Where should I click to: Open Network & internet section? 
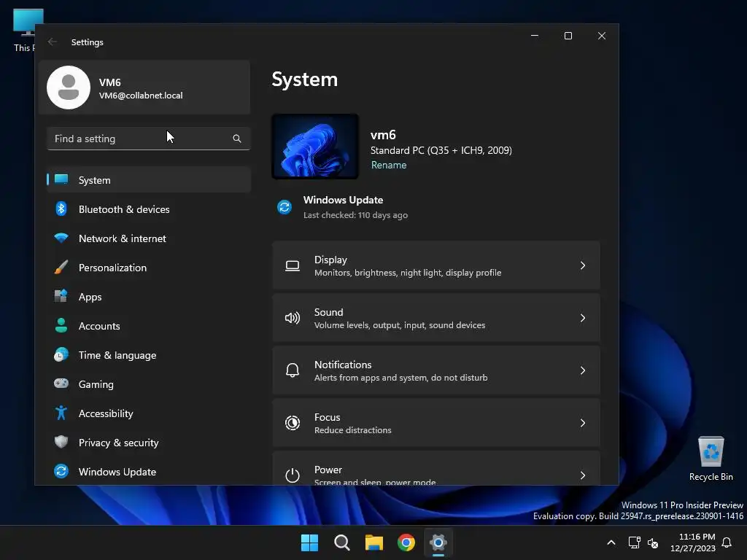[x=149, y=238]
